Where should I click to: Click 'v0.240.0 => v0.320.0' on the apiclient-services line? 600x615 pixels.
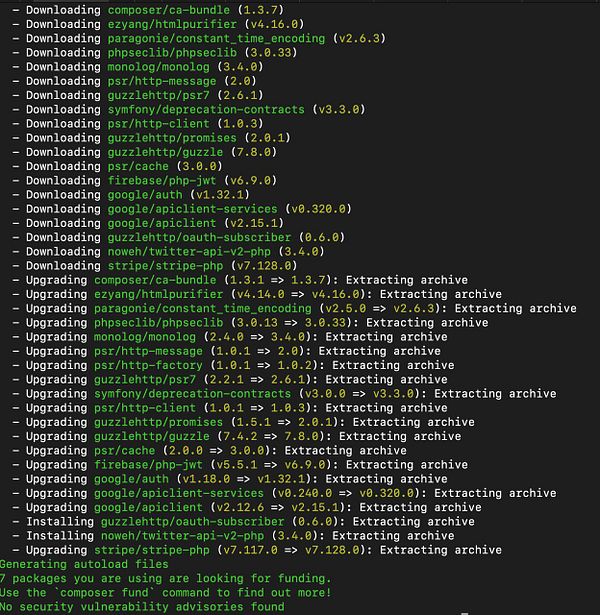click(x=346, y=493)
